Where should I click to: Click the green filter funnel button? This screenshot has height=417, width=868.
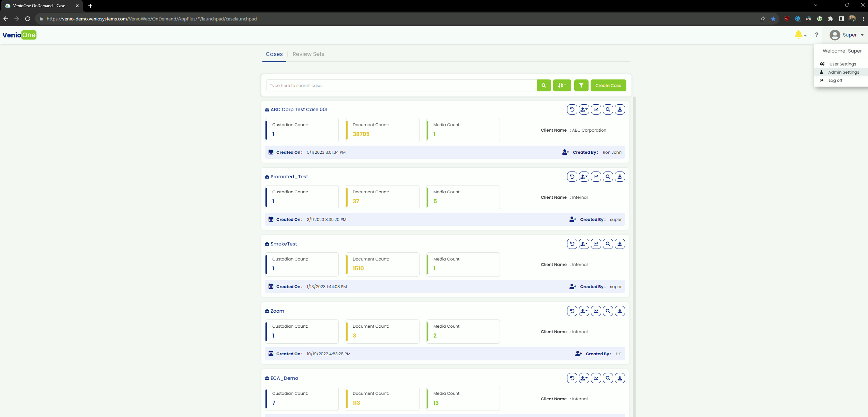[x=581, y=86]
